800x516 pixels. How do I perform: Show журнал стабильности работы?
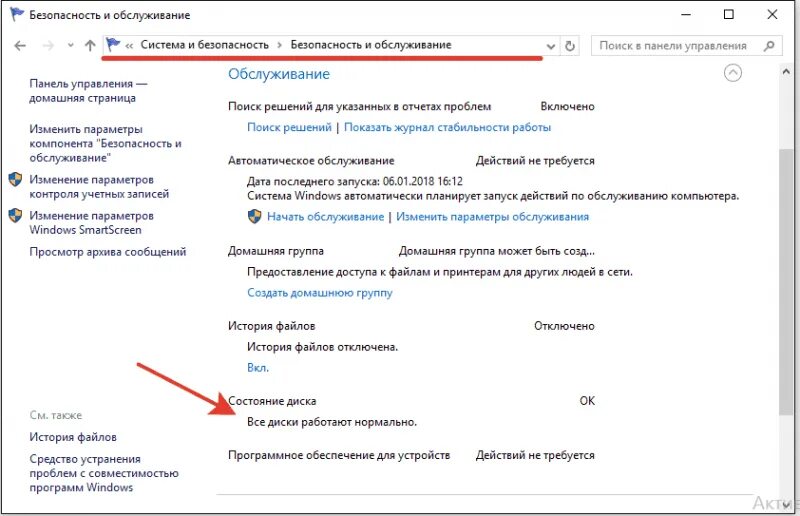click(447, 127)
